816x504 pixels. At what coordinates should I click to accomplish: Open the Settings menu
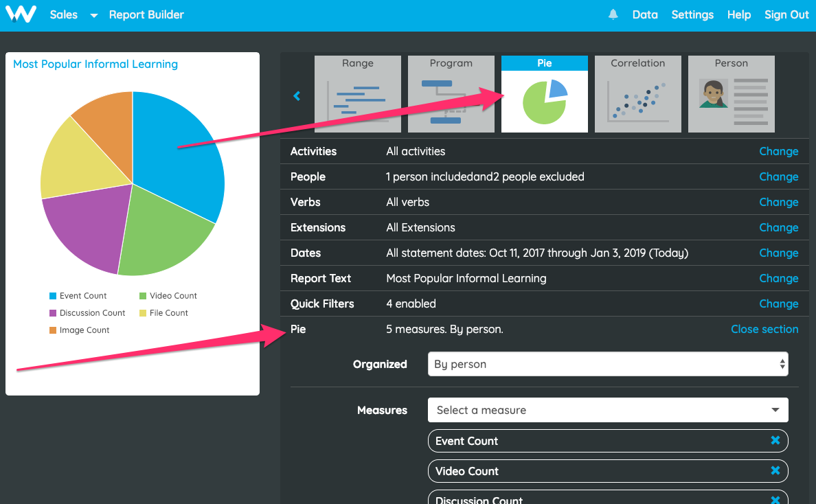point(692,14)
